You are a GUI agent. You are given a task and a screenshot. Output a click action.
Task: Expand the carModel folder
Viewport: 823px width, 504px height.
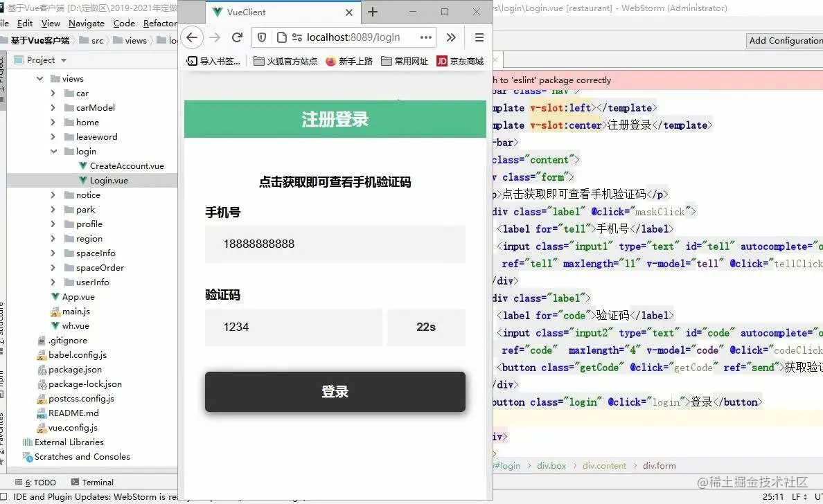click(x=53, y=107)
